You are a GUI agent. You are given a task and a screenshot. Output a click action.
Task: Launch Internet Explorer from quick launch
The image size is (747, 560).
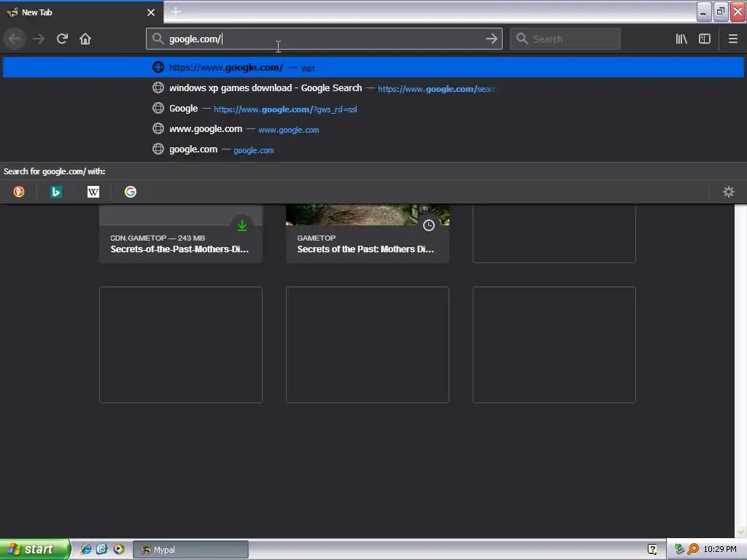(86, 549)
